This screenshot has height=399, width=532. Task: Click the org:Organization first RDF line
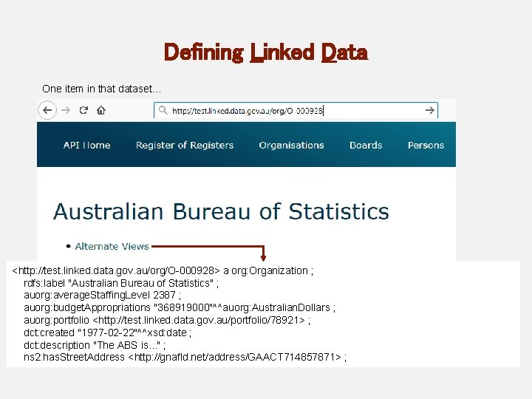[163, 270]
